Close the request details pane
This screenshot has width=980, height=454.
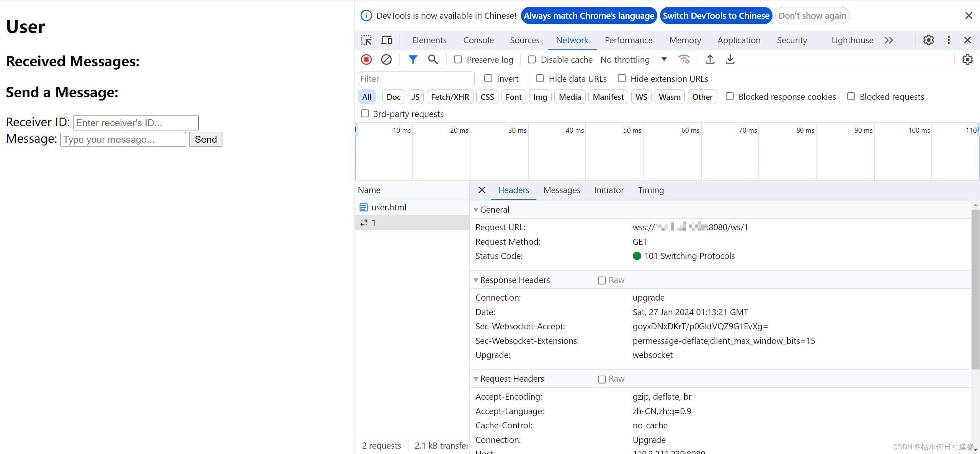(482, 190)
